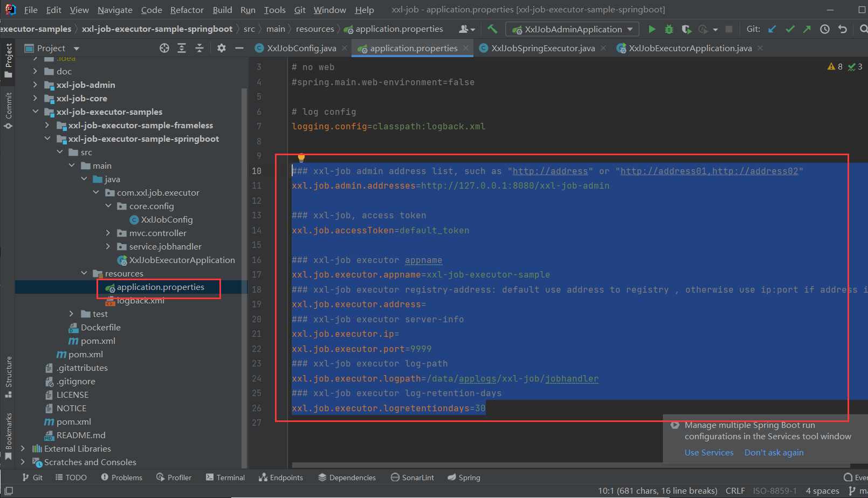Click 4 spaces indent setting
This screenshot has height=498, width=868.
(x=822, y=490)
